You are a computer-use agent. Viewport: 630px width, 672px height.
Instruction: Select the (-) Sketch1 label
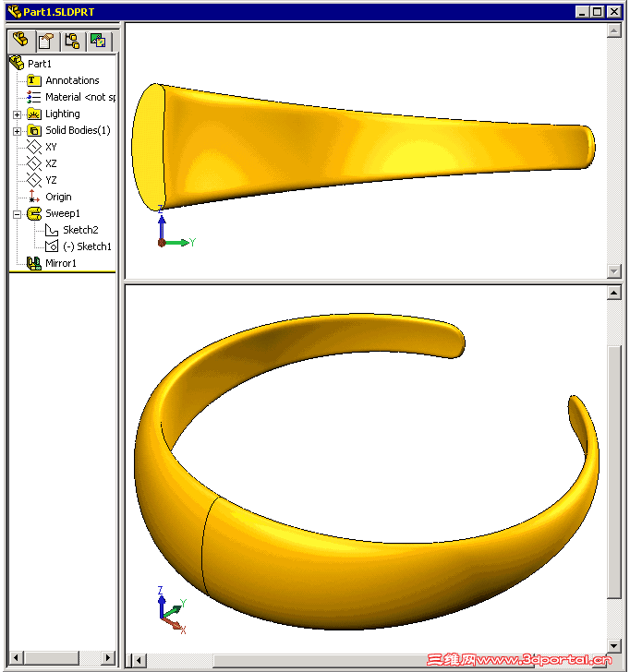coord(87,246)
